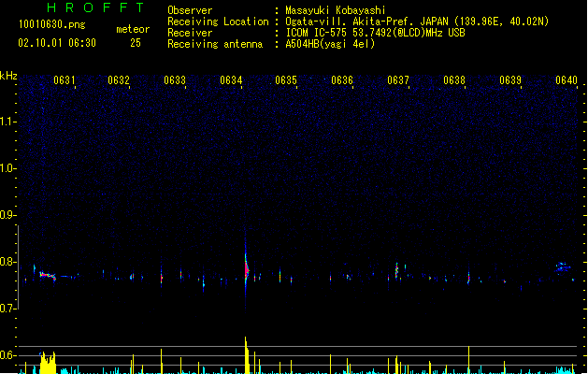
Task: Click the Ogata-vill. Akita-Pref. JAPAN location text
Action: tap(417, 22)
